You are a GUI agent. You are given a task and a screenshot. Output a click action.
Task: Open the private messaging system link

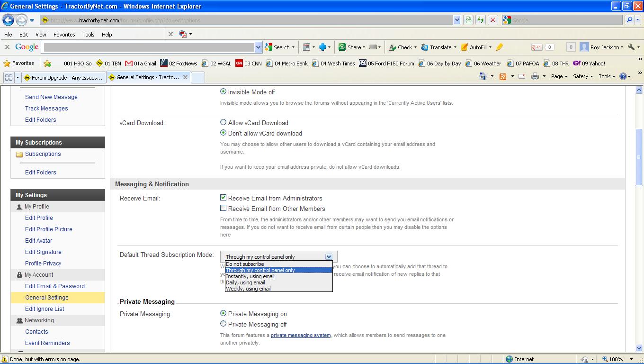[301, 335]
